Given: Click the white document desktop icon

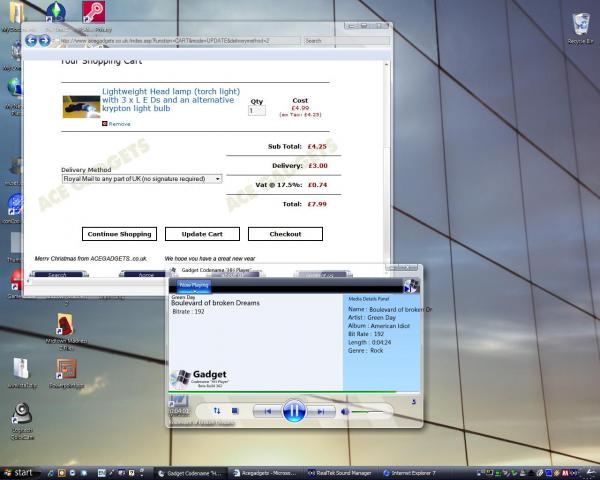Looking at the screenshot, I should (x=22, y=373).
